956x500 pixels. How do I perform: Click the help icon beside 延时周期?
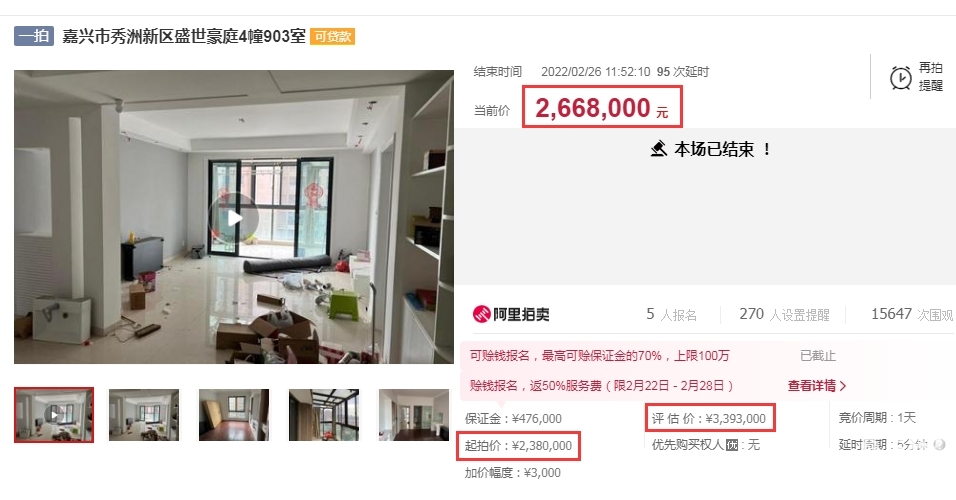pyautogui.click(x=940, y=445)
